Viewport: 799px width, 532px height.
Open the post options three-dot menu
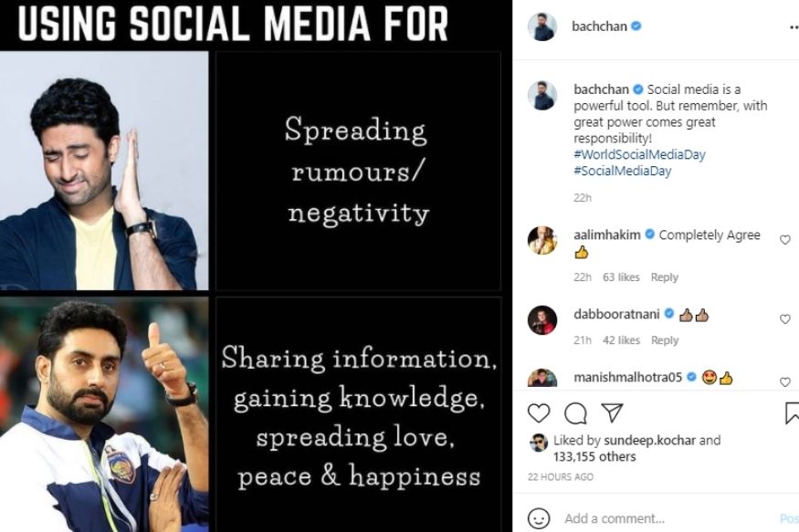click(794, 28)
